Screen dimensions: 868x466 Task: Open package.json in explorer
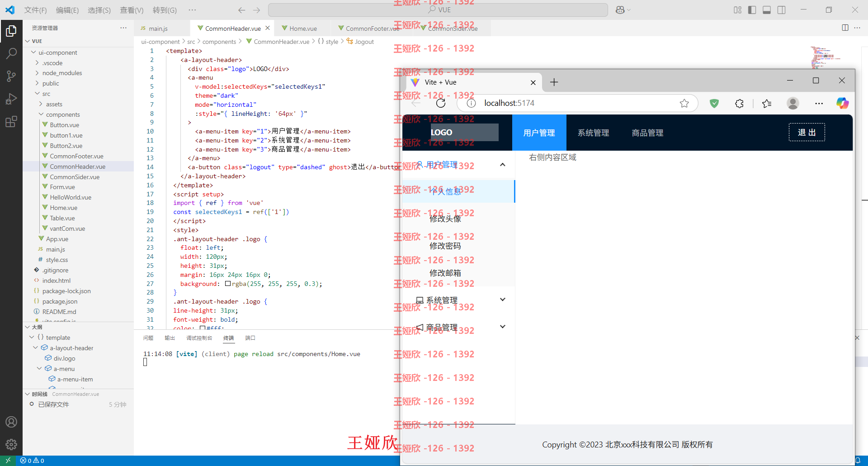60,301
